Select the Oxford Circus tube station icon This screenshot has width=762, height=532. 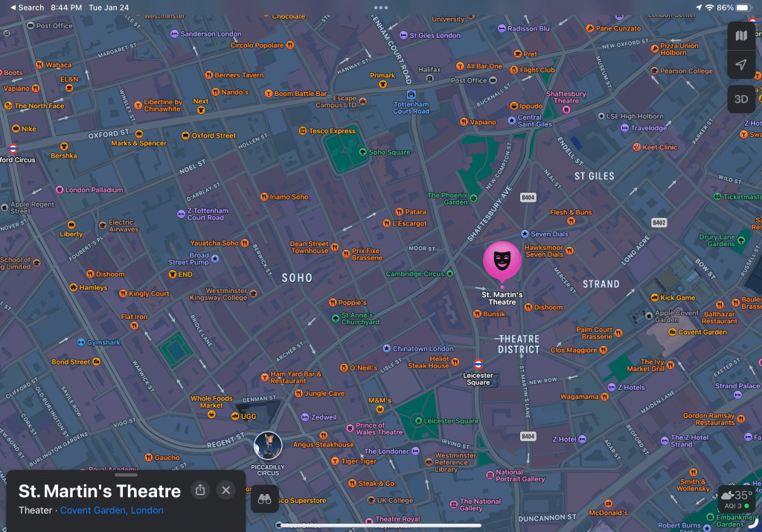(13, 148)
